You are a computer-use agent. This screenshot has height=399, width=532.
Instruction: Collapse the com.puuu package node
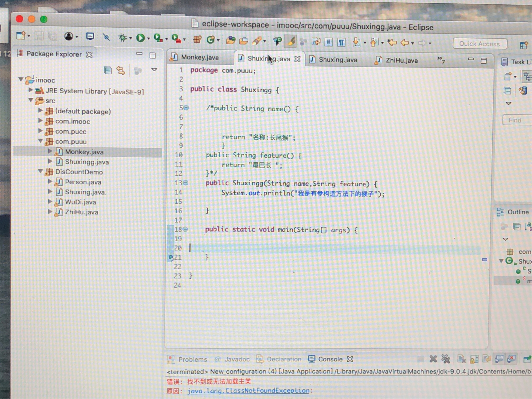click(x=40, y=141)
